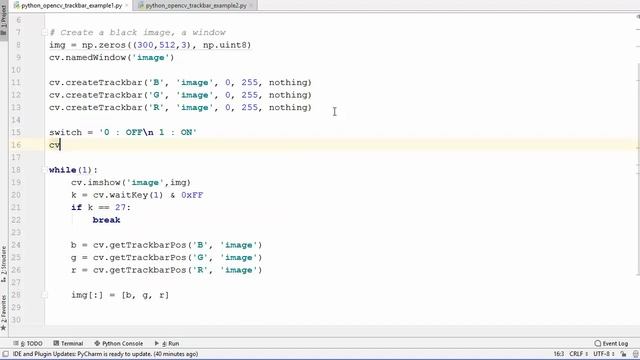Click the editor's vertical scrollbar

click(638, 169)
